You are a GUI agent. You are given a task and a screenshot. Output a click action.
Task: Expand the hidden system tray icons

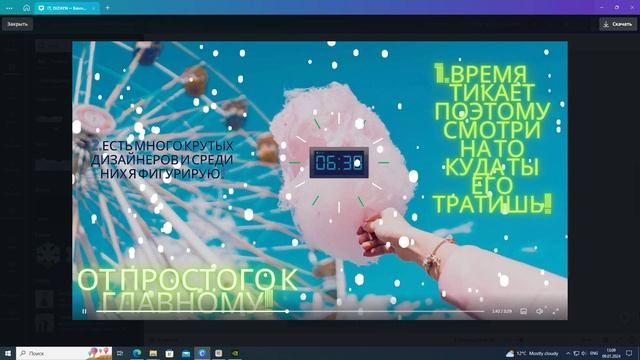[x=568, y=353]
